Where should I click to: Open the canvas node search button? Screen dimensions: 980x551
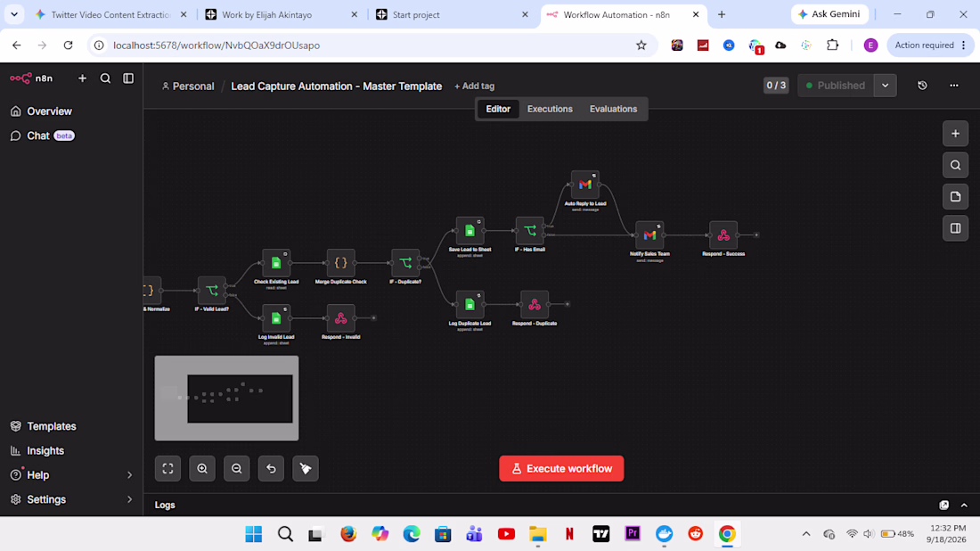coord(955,165)
